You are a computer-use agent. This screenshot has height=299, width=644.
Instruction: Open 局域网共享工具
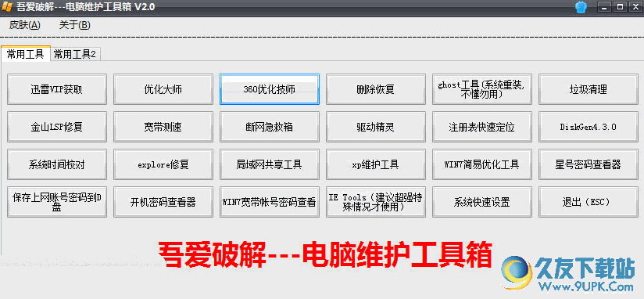pos(270,164)
